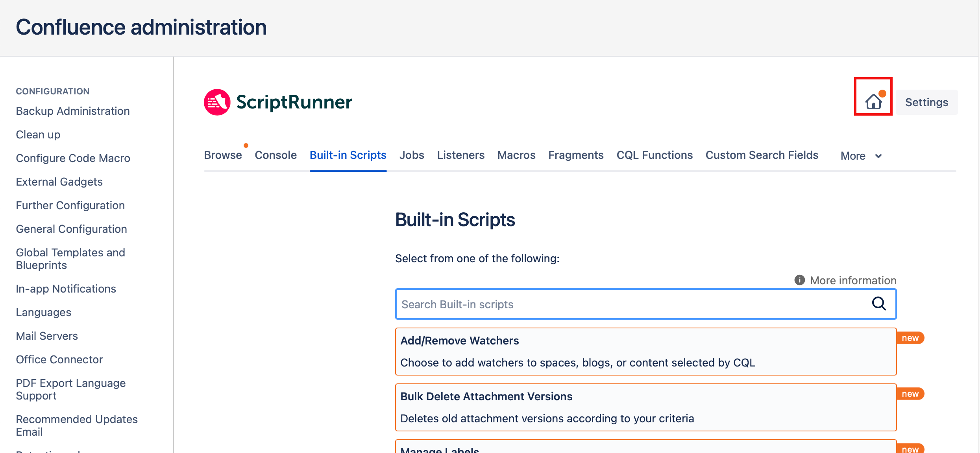Open Mail Servers settings
The width and height of the screenshot is (980, 453).
[47, 336]
